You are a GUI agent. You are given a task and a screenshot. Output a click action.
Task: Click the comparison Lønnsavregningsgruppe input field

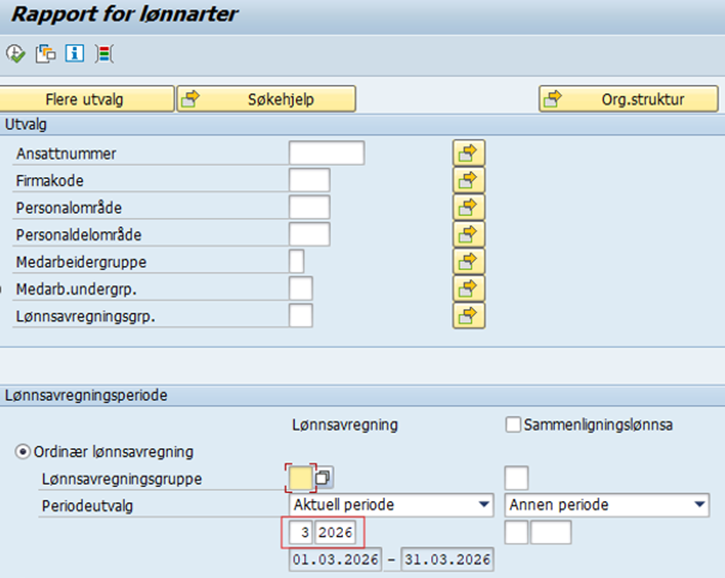[516, 478]
